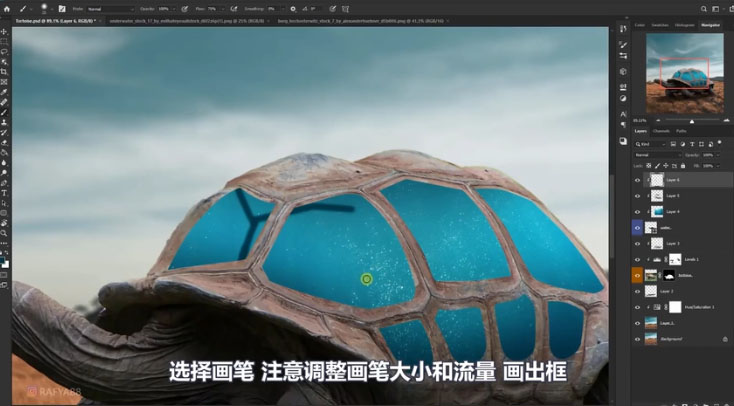The width and height of the screenshot is (734, 406).
Task: Select the Type tool
Action: point(5,193)
